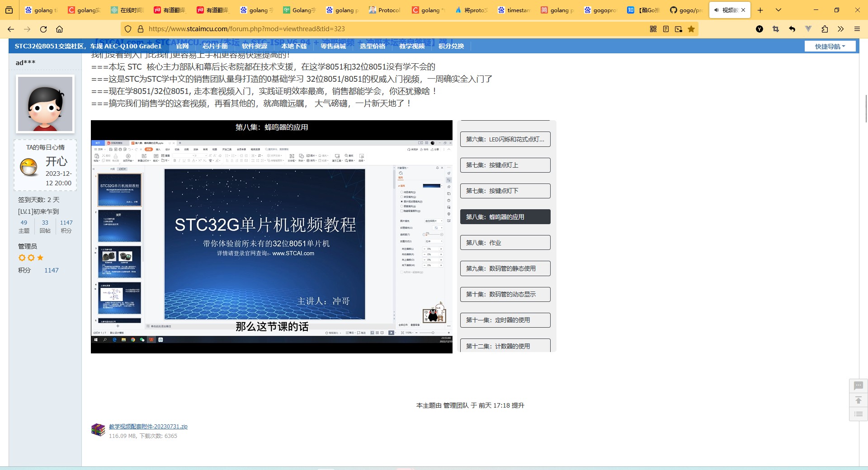Switch to the timestan tab
This screenshot has width=868, height=470.
point(514,10)
